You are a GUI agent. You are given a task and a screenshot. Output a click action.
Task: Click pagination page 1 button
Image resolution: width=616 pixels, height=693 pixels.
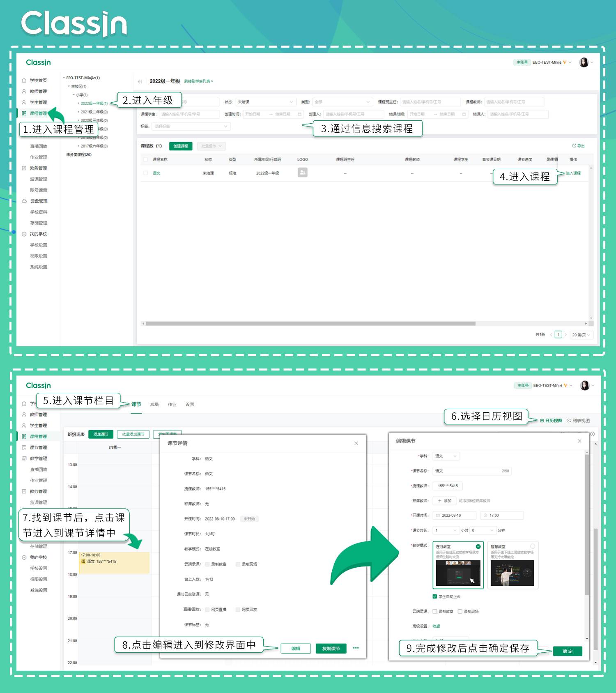point(558,335)
